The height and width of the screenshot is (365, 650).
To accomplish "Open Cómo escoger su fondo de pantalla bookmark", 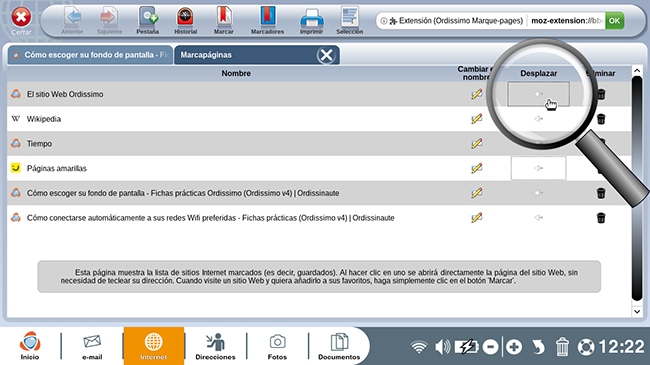I will tap(183, 193).
